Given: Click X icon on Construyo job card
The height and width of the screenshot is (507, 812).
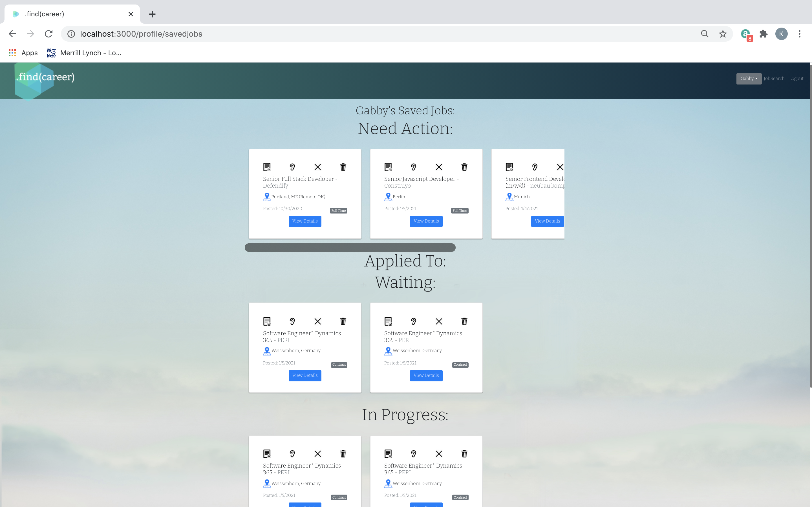Looking at the screenshot, I should (439, 167).
